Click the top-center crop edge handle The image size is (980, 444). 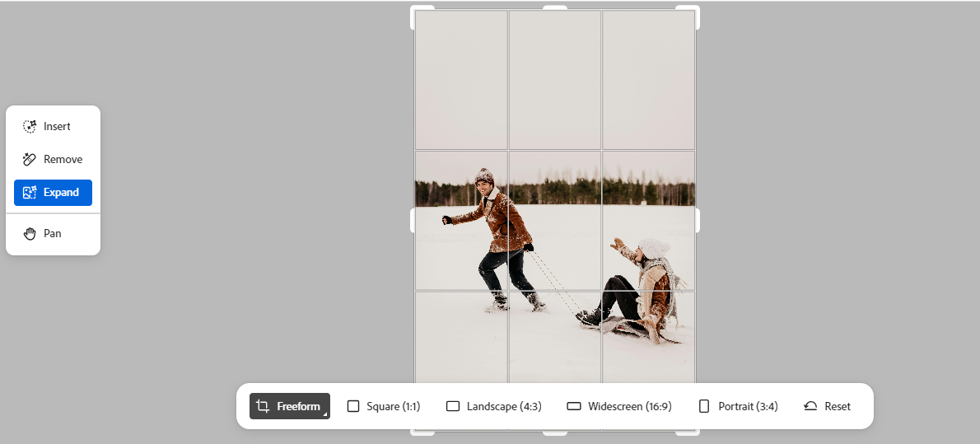tap(555, 7)
